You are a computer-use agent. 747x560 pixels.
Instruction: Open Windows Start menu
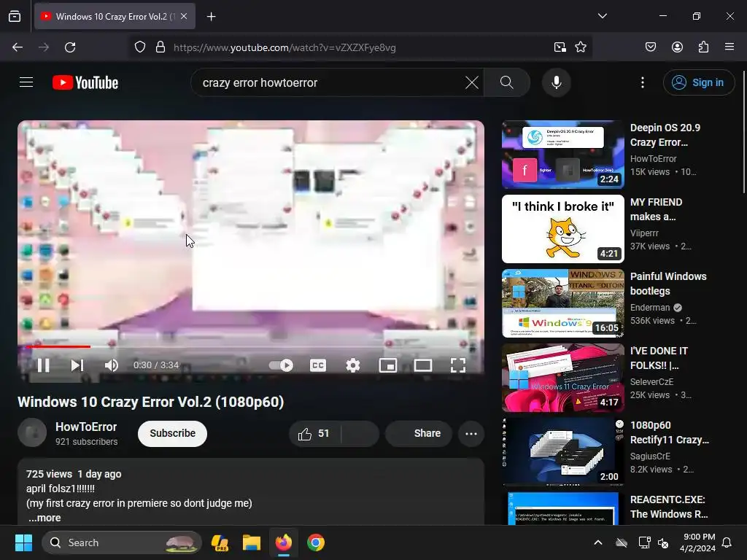tap(23, 542)
